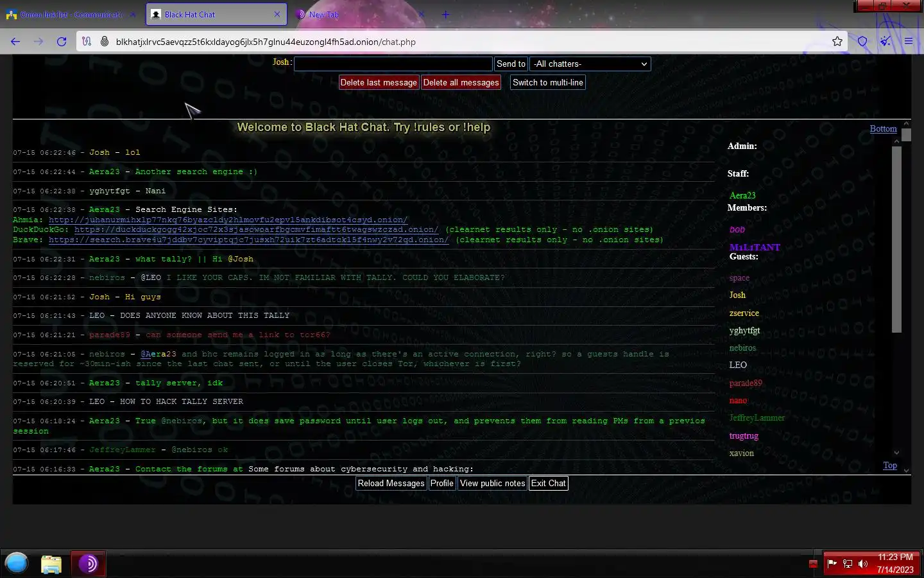924x578 pixels.
Task: Close the Black Hat Chat tab
Action: pyautogui.click(x=277, y=14)
